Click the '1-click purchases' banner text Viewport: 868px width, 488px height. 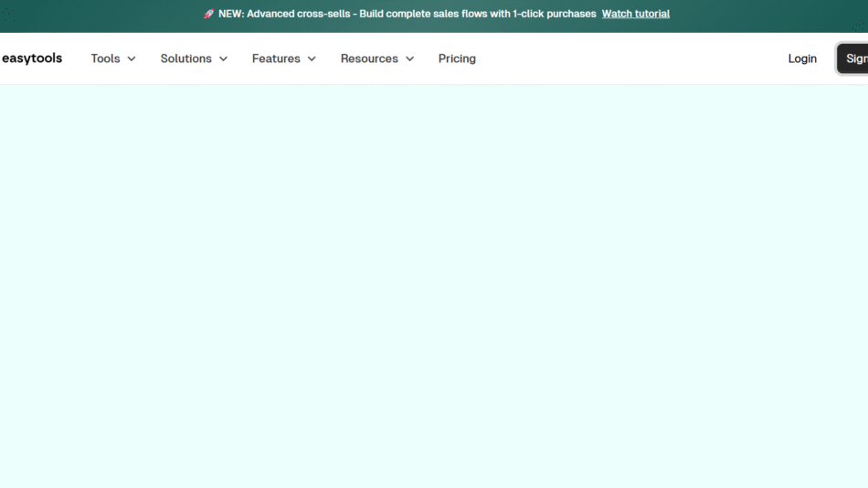553,14
